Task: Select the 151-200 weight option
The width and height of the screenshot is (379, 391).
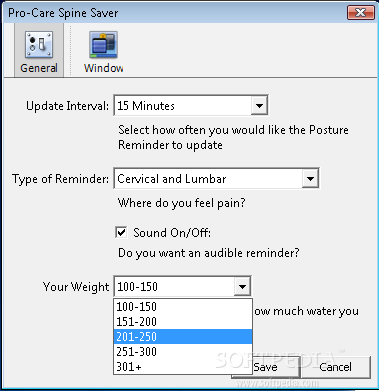Action: 183,322
